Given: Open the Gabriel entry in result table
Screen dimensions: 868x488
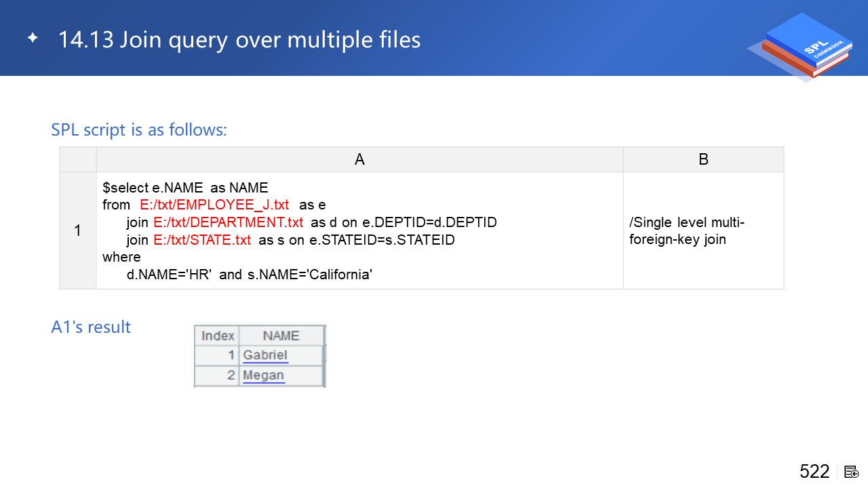Looking at the screenshot, I should coord(265,355).
